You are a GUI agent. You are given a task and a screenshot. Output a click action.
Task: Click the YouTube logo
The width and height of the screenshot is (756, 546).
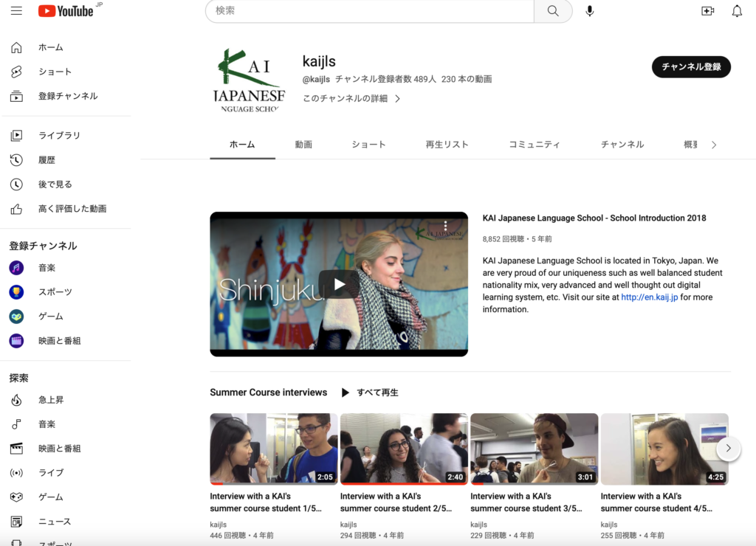66,10
